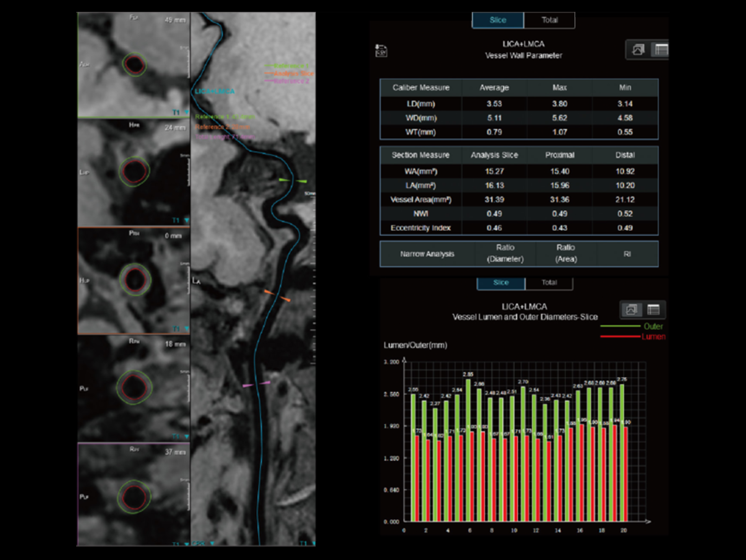Screen dimensions: 746x560
Task: Select Slice tab in upper parameter panel
Action: pos(498,20)
